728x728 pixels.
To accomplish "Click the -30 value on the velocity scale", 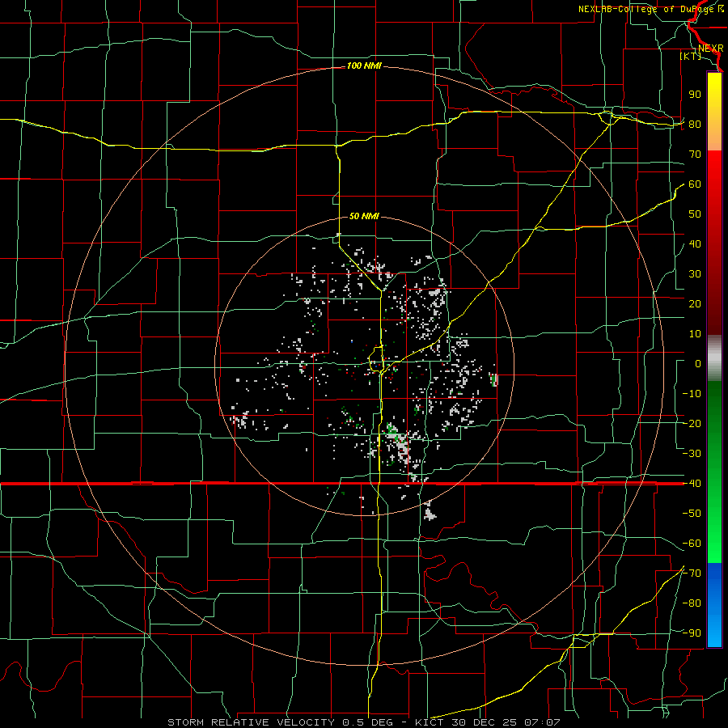I will tap(692, 454).
